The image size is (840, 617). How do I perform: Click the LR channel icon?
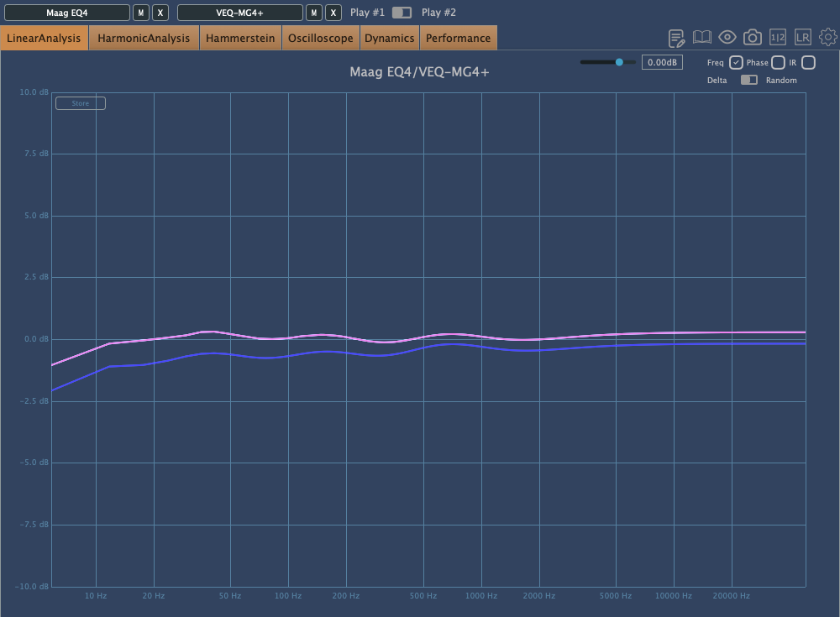(x=802, y=37)
